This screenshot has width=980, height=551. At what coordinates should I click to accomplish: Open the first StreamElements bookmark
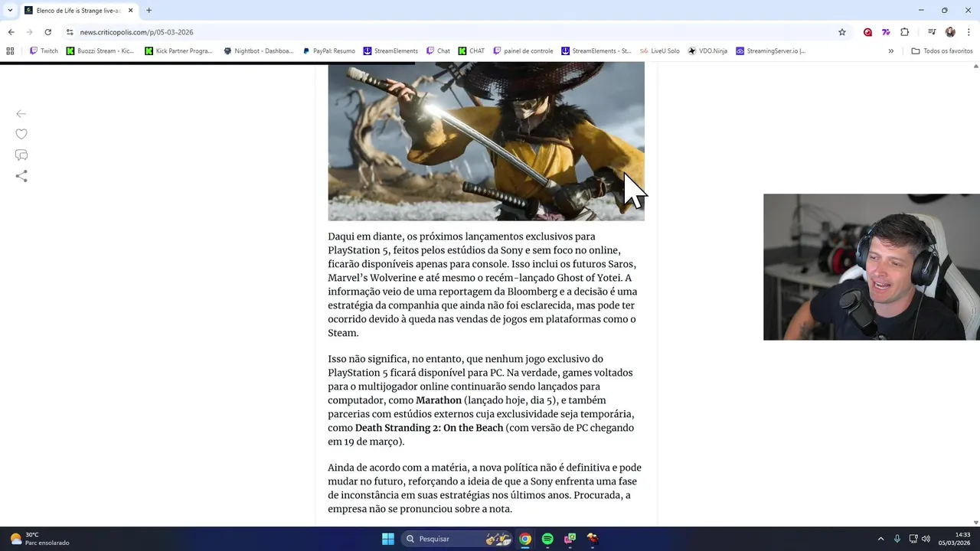(x=390, y=51)
